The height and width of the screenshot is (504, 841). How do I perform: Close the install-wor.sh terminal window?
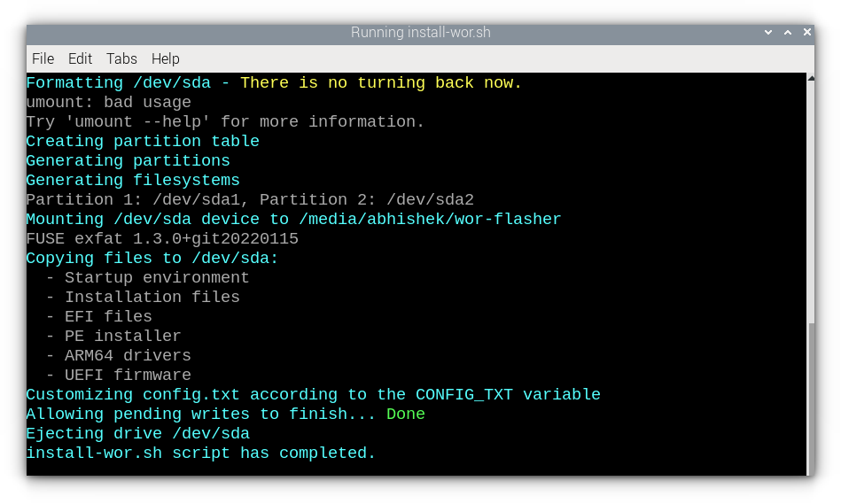coord(807,33)
